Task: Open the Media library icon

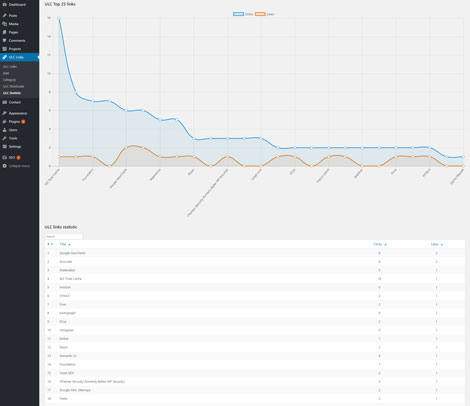Action: pos(4,24)
